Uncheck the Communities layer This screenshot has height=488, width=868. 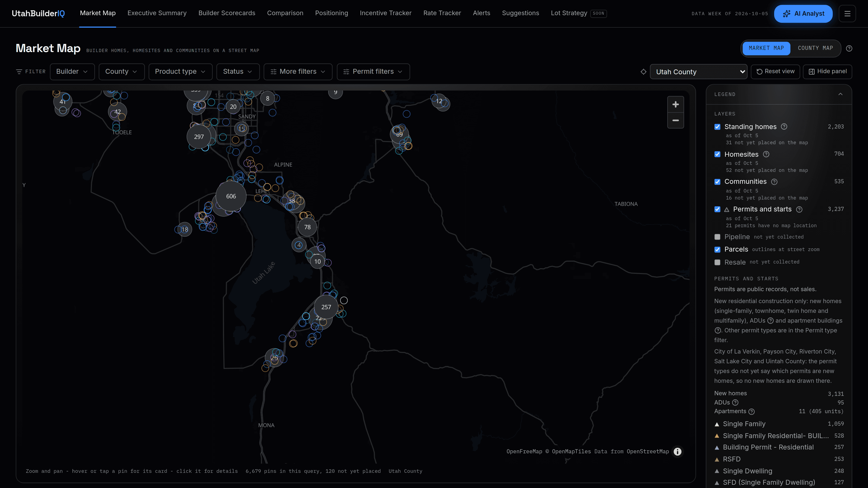717,182
